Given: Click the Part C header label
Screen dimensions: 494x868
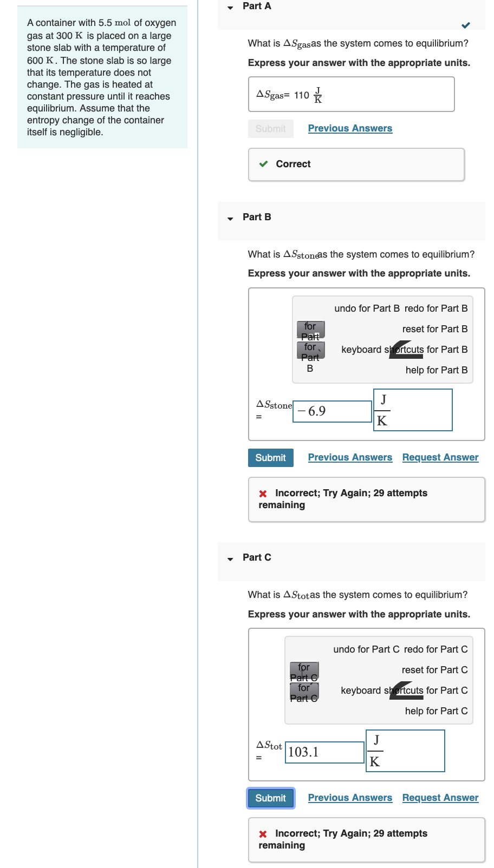Looking at the screenshot, I should tap(257, 557).
